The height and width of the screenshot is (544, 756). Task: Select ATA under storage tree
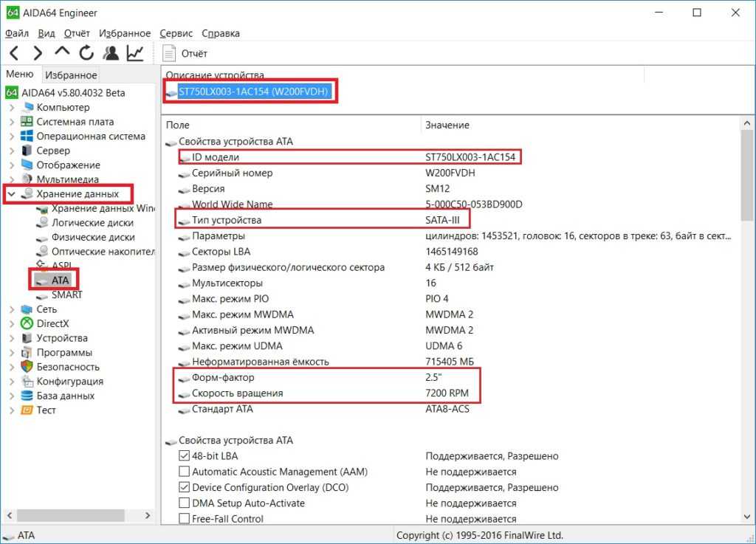[61, 280]
